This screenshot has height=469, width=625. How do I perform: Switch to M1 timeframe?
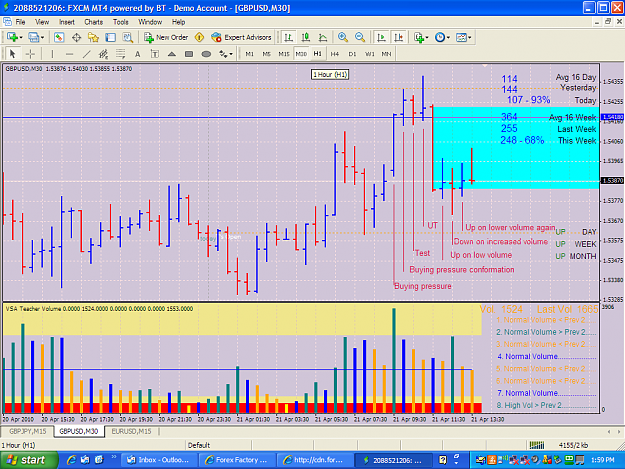click(250, 54)
